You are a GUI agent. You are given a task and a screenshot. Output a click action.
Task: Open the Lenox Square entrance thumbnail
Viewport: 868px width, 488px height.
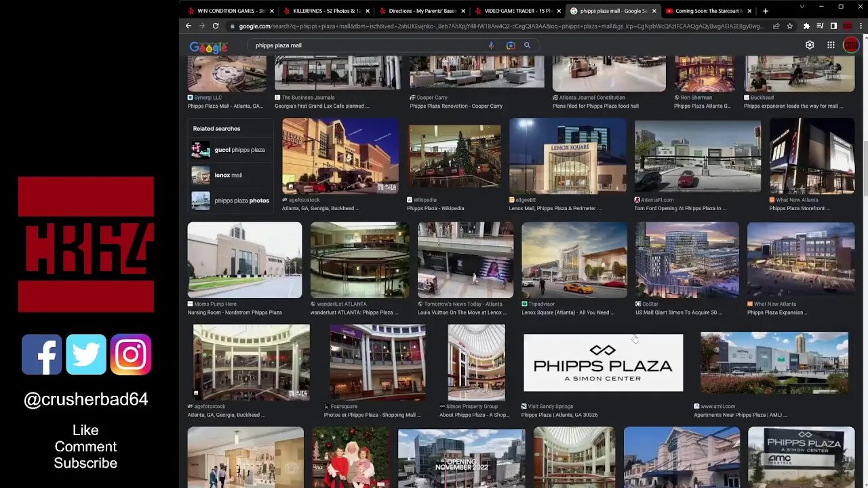(x=568, y=156)
